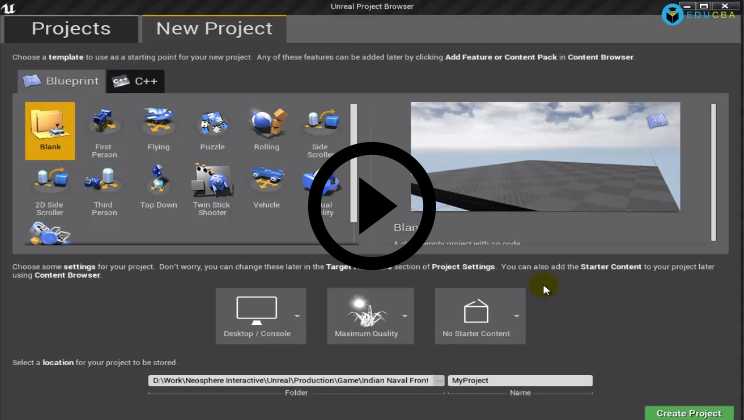Screen dimensions: 744x420
Task: Click the MyProject name field
Action: 520,380
